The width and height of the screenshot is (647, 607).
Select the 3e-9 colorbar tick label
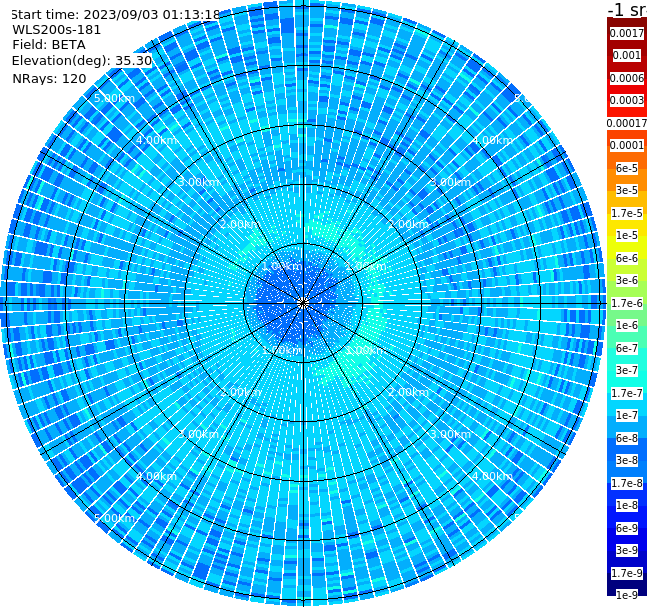(x=627, y=550)
